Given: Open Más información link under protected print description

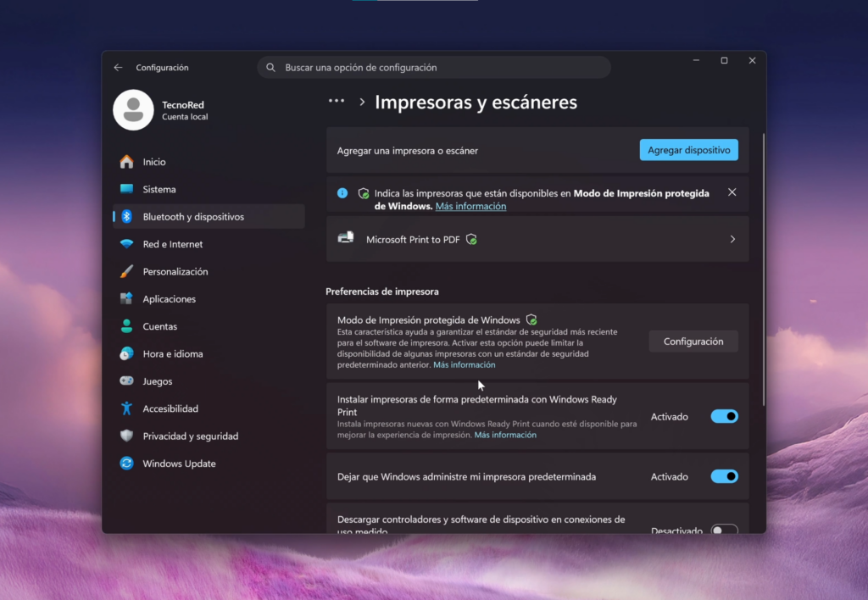Looking at the screenshot, I should pos(464,364).
